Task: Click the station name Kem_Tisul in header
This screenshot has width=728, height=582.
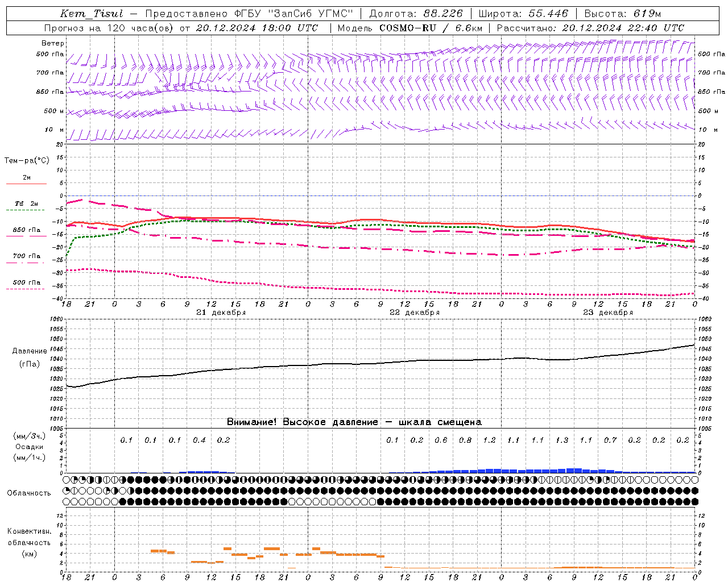Action: click(91, 14)
